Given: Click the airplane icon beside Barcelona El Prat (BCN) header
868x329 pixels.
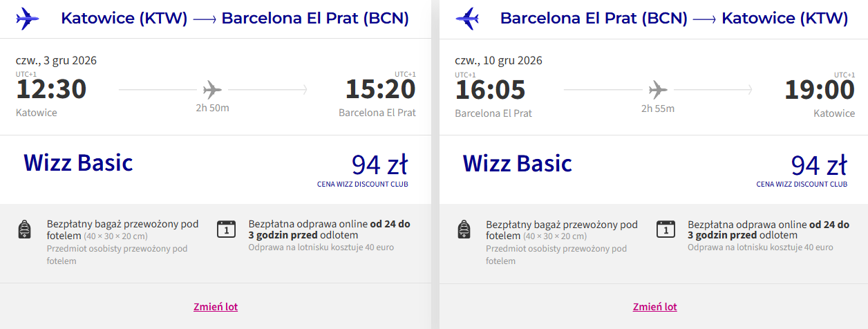Looking at the screenshot, I should pos(467,19).
